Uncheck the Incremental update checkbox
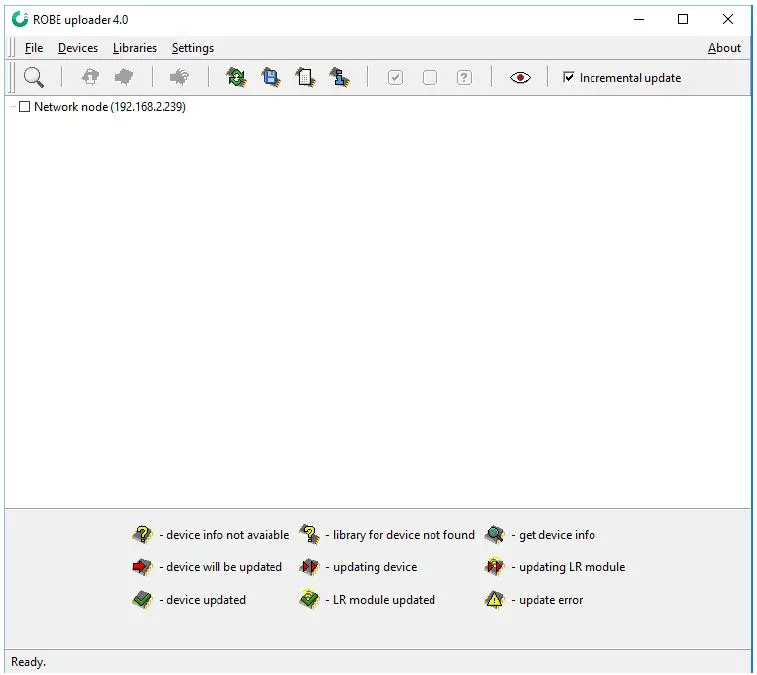Screen dimensions: 757x675 pos(569,77)
